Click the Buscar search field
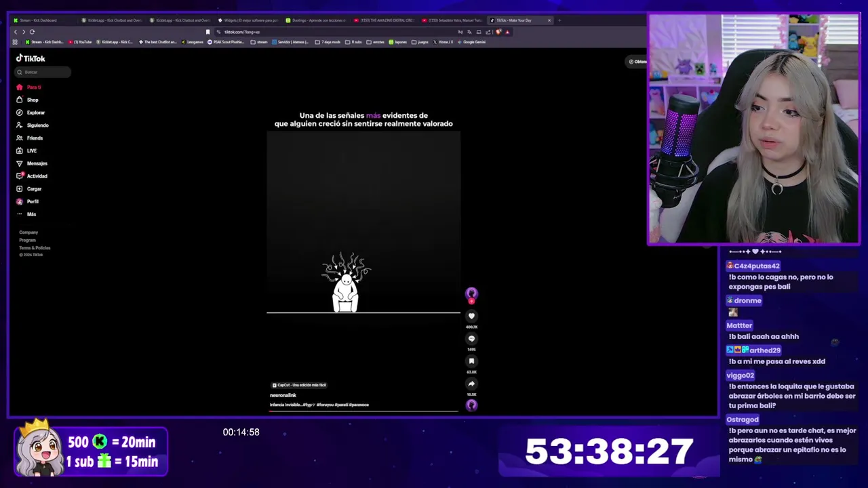868x488 pixels. [43, 72]
